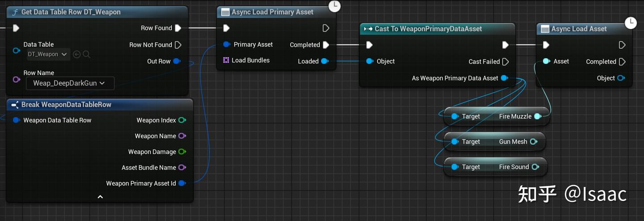The image size is (644, 221).
Task: Click the Fire Sound getter node
Action: coord(496,167)
